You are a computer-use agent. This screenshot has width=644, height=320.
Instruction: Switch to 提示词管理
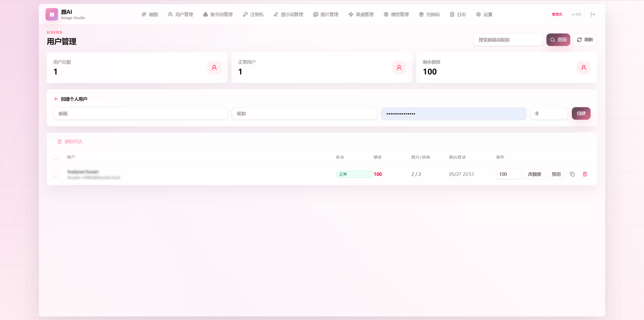click(x=289, y=14)
